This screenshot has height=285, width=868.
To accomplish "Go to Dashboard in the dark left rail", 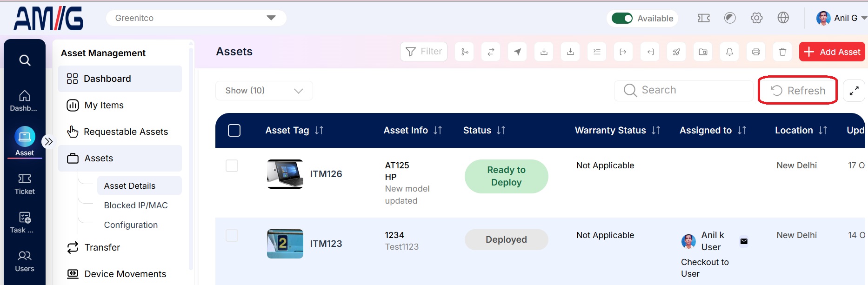I will [24, 100].
